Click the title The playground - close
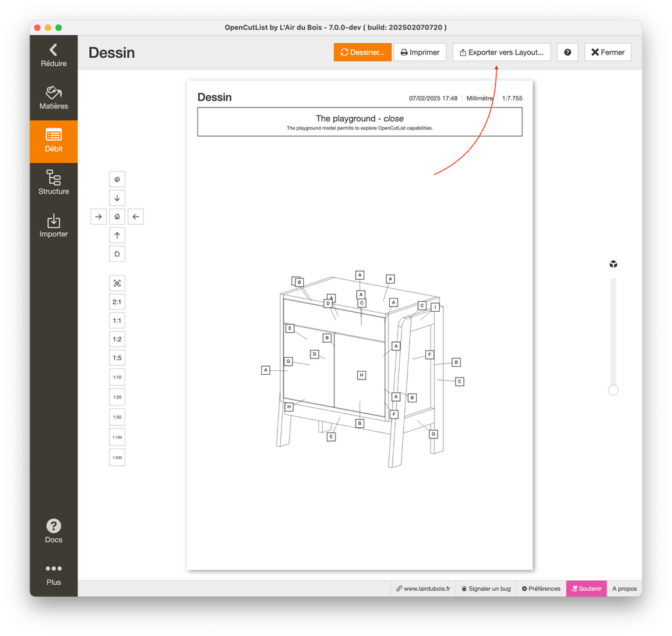672x636 pixels. 360,118
